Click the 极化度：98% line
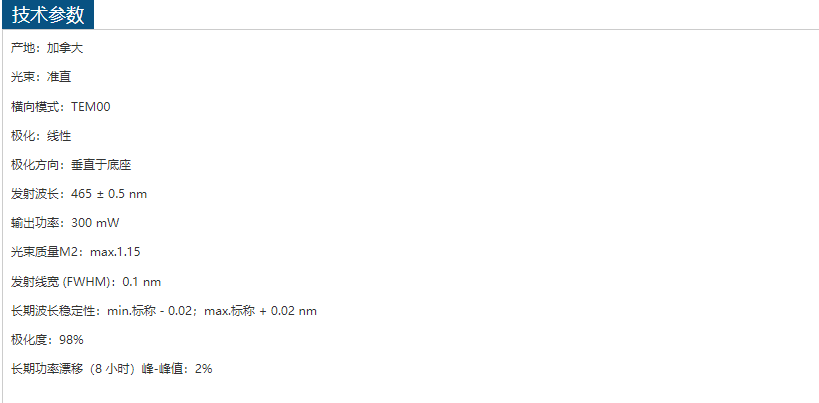The height and width of the screenshot is (403, 819). [x=47, y=340]
